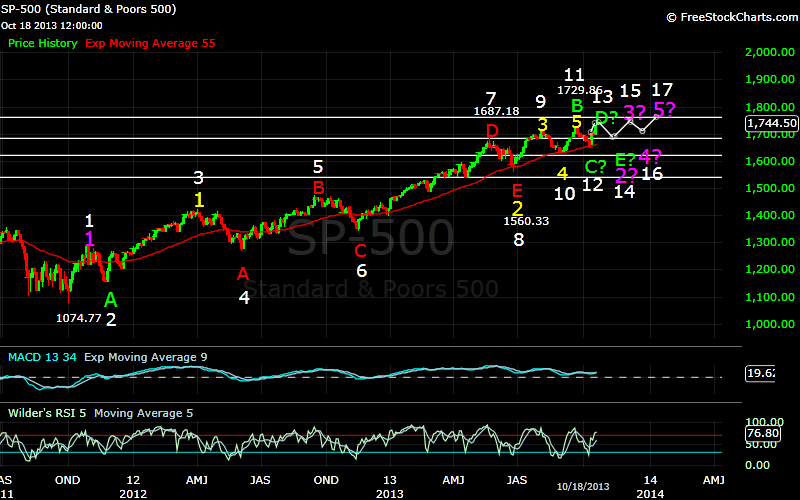Open the FreeStockCharts.com copyright link
Screen dimensions: 800x500
pos(733,17)
